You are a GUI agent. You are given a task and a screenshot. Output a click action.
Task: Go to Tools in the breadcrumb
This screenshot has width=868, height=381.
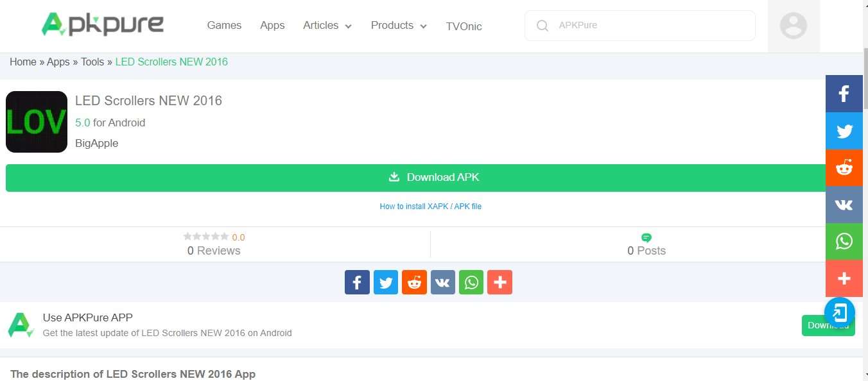pos(92,62)
